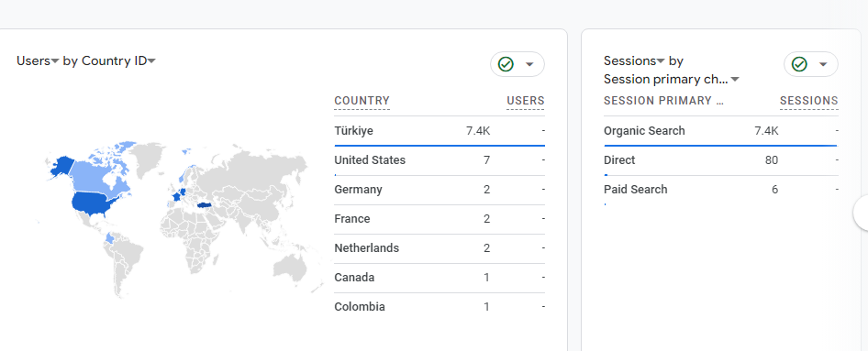Click the 6 sessions value for Paid Search

tap(775, 190)
